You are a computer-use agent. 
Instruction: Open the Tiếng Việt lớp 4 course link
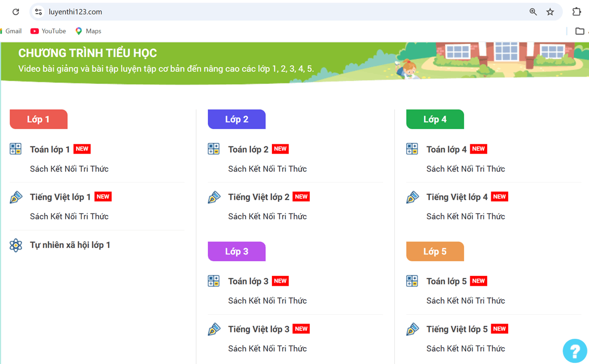point(457,197)
